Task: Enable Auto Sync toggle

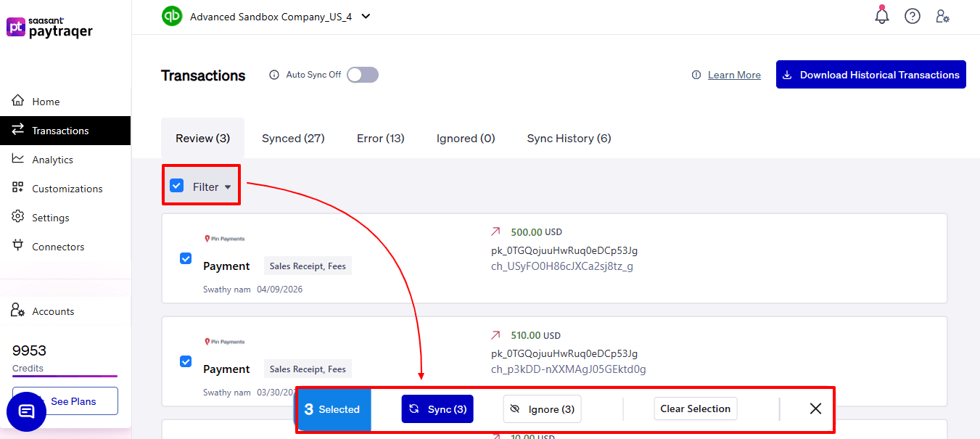Action: [x=362, y=74]
